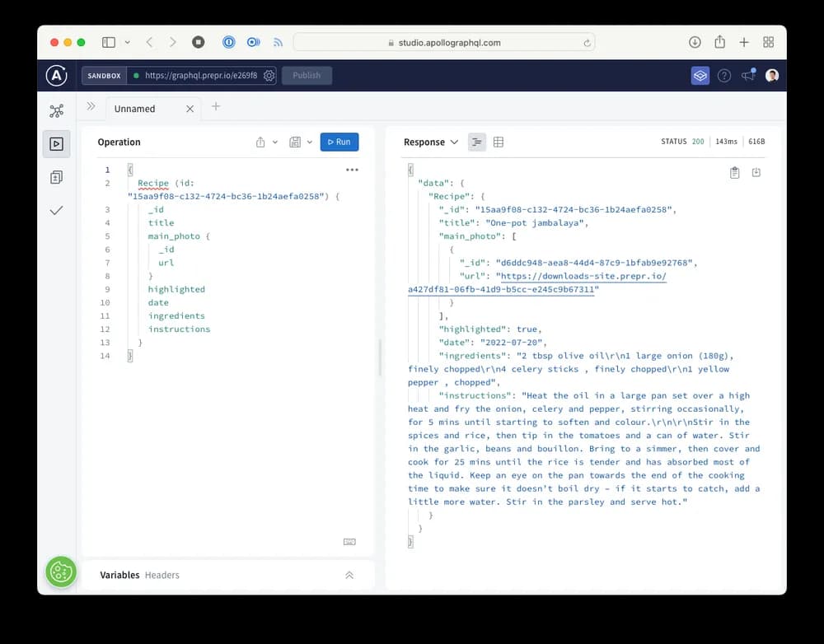Image resolution: width=824 pixels, height=644 pixels.
Task: Expand the Variables panel chevrons
Action: (x=349, y=575)
